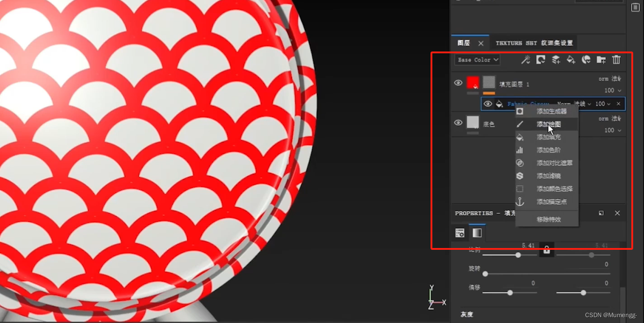Toggle visibility of the 底色 layer

coord(458,122)
